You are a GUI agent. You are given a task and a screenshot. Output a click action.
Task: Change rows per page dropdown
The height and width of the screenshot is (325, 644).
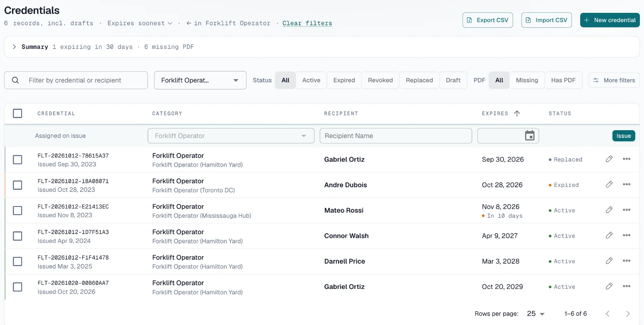(x=535, y=314)
